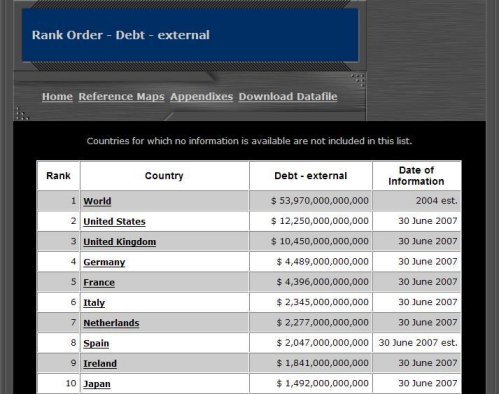Click the Ireland link

100,363
